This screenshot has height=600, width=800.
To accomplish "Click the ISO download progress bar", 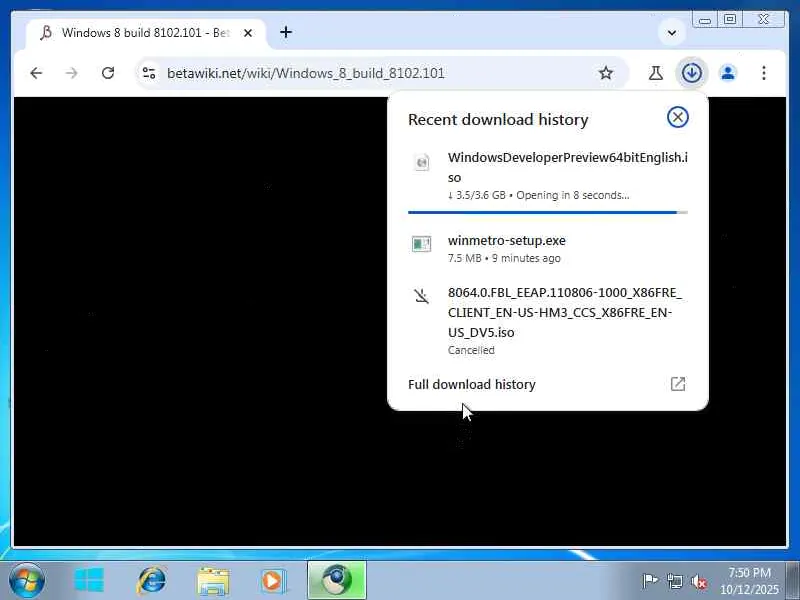I will coord(548,212).
